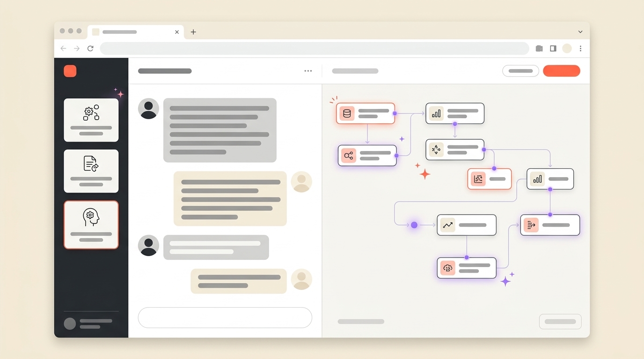This screenshot has height=359, width=644.
Task: Reload the page in the browser
Action: pos(90,49)
